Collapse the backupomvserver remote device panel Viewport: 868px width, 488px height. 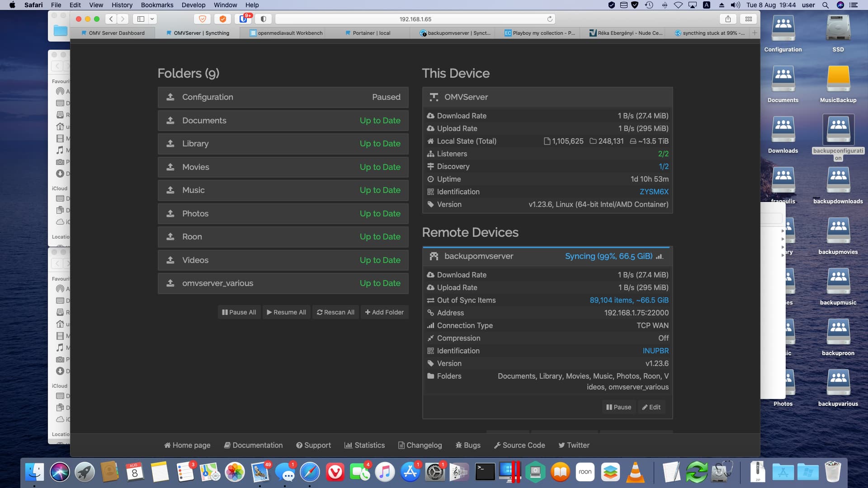(547, 256)
